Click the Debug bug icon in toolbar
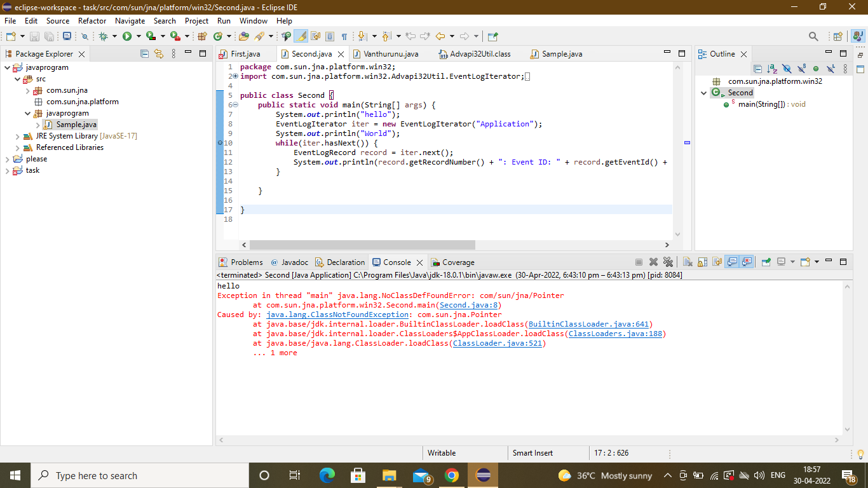The width and height of the screenshot is (868, 488). tap(104, 37)
